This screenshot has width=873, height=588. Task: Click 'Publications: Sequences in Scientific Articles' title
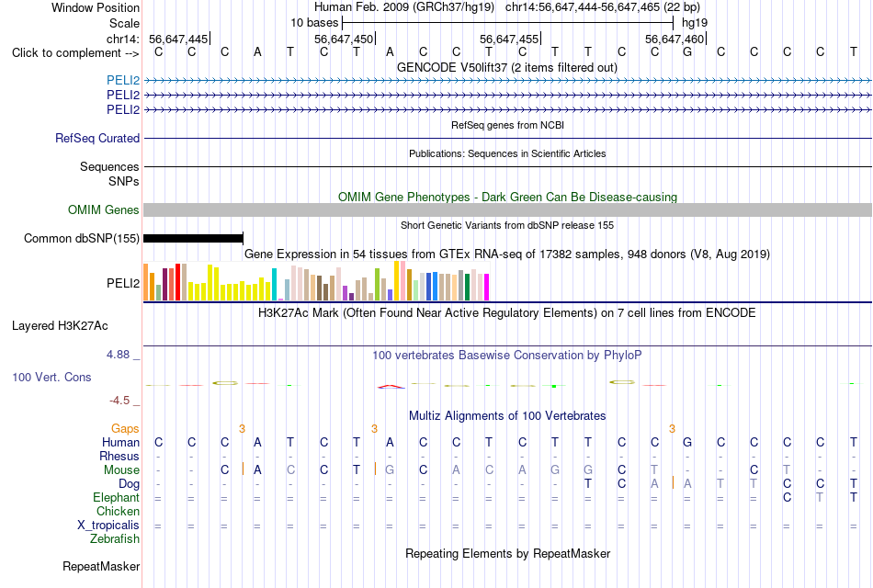point(507,153)
